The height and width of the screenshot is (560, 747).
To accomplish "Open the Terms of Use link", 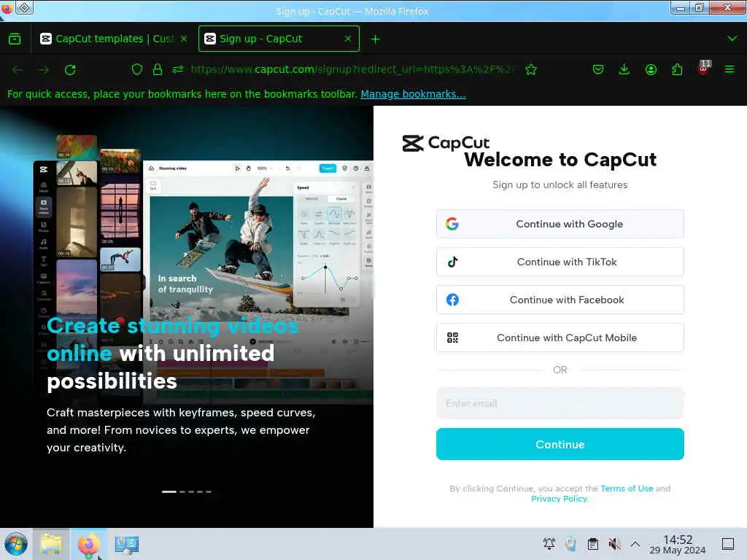I will coord(627,489).
